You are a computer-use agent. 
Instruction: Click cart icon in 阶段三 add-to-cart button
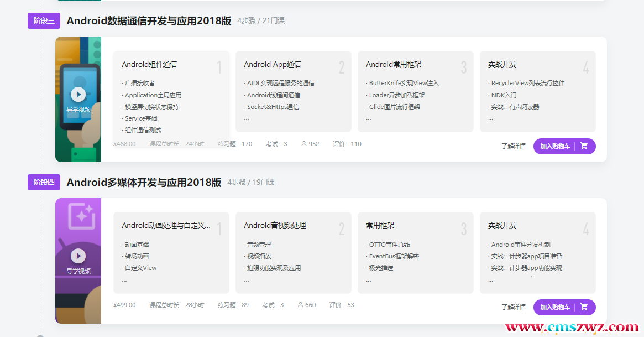pos(584,146)
